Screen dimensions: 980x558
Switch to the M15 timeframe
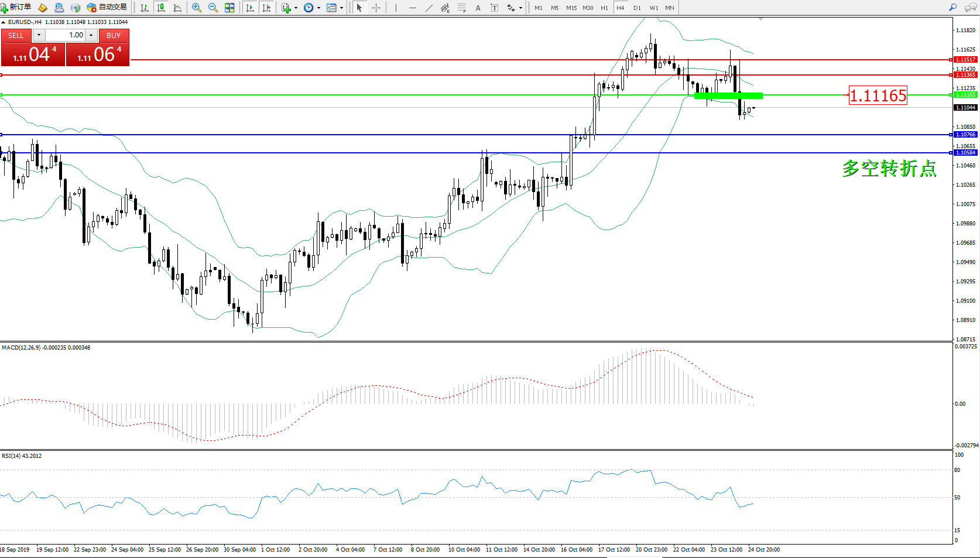(x=571, y=8)
